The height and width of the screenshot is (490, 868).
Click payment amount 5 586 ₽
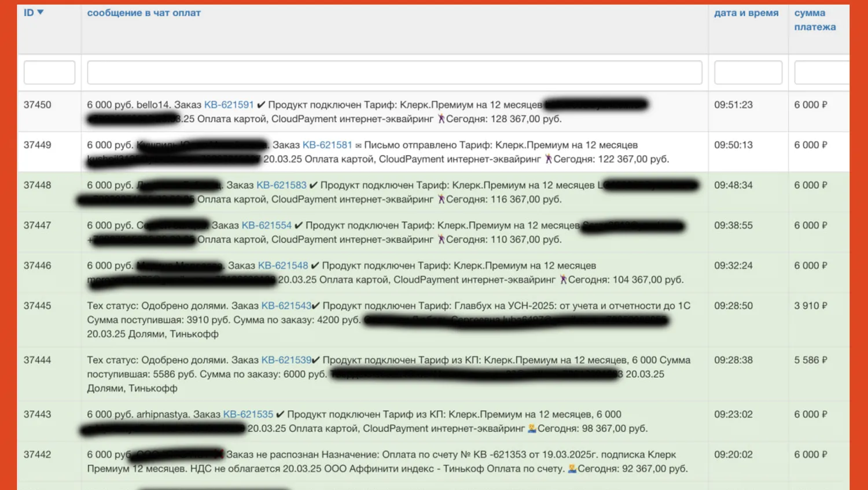[811, 360]
